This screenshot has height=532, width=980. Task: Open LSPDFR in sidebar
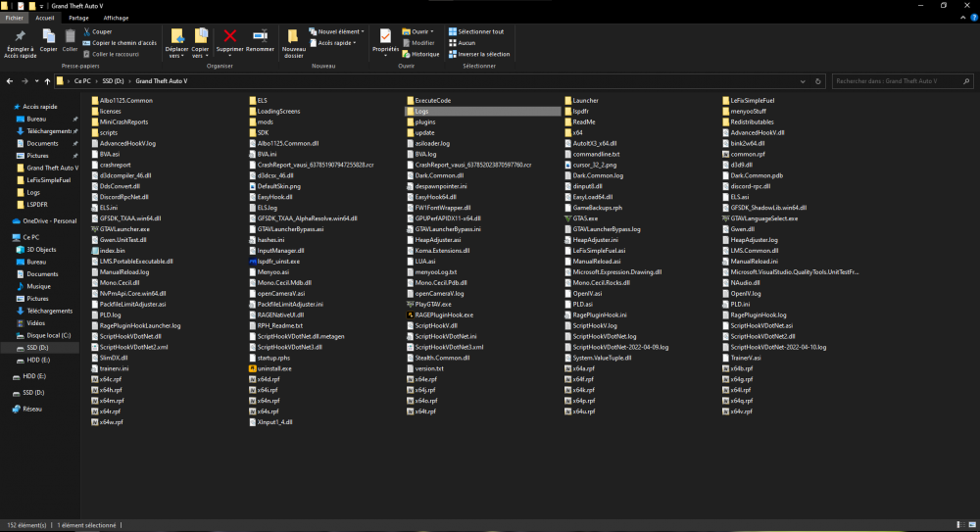coord(37,205)
